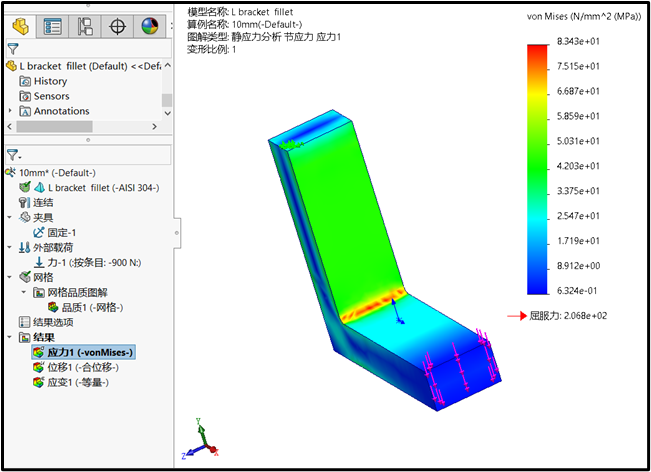Open the ConfigurationManager tab icon
This screenshot has width=651, height=472.
(x=85, y=26)
